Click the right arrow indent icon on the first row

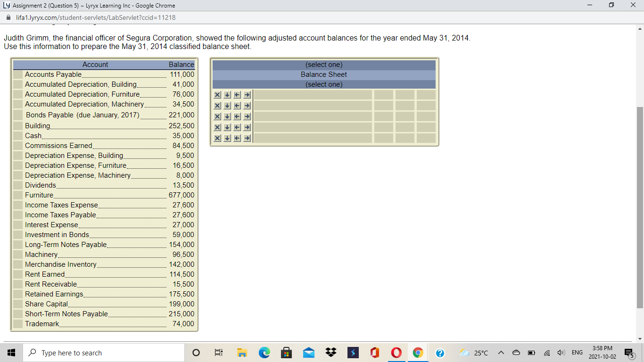pos(247,94)
